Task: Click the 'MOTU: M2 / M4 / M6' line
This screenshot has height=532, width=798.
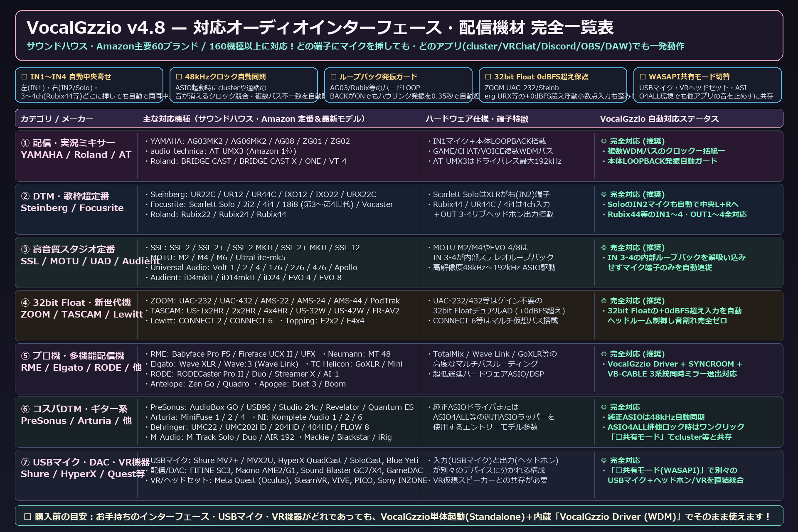Action: click(x=215, y=258)
